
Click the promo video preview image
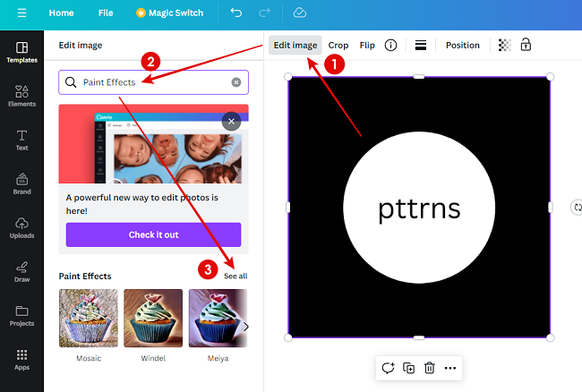coord(153,144)
